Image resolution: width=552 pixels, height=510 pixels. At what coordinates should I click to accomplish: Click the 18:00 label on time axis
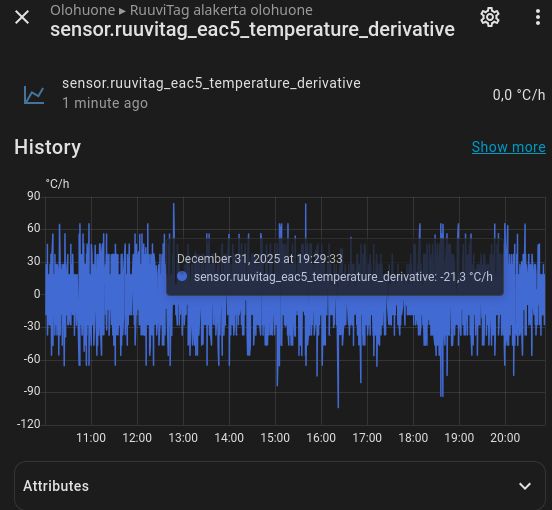pos(413,438)
